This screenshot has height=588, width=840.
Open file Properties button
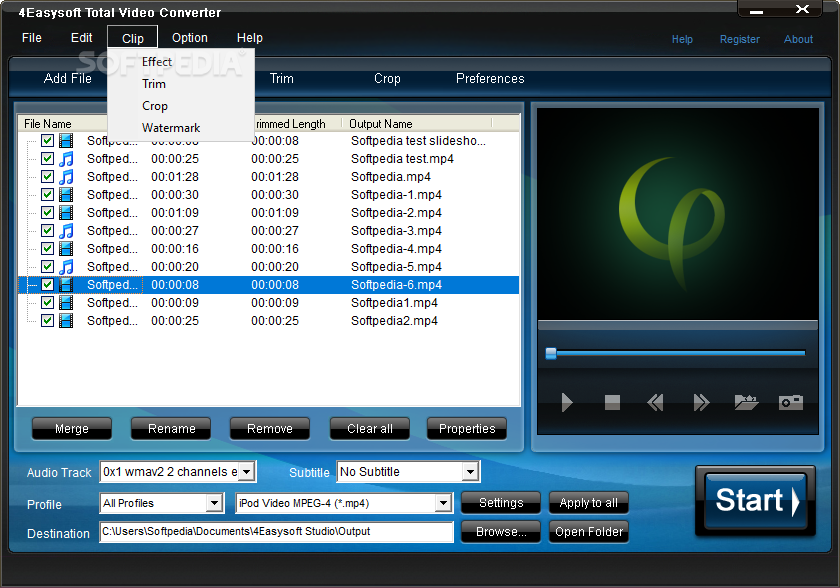pyautogui.click(x=467, y=429)
